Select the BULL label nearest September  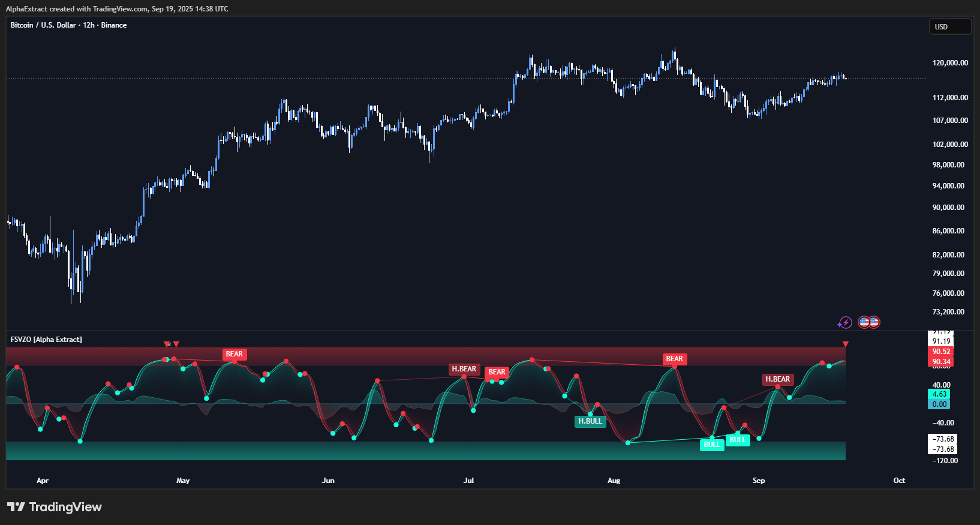738,440
